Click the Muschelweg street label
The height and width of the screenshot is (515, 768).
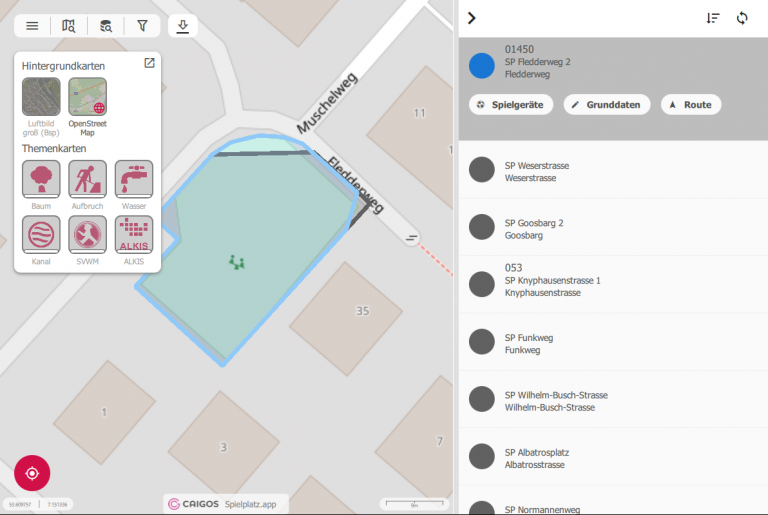327,103
